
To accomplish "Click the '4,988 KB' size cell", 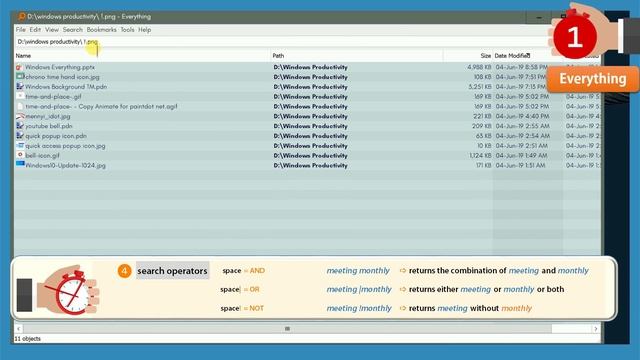I will click(479, 67).
